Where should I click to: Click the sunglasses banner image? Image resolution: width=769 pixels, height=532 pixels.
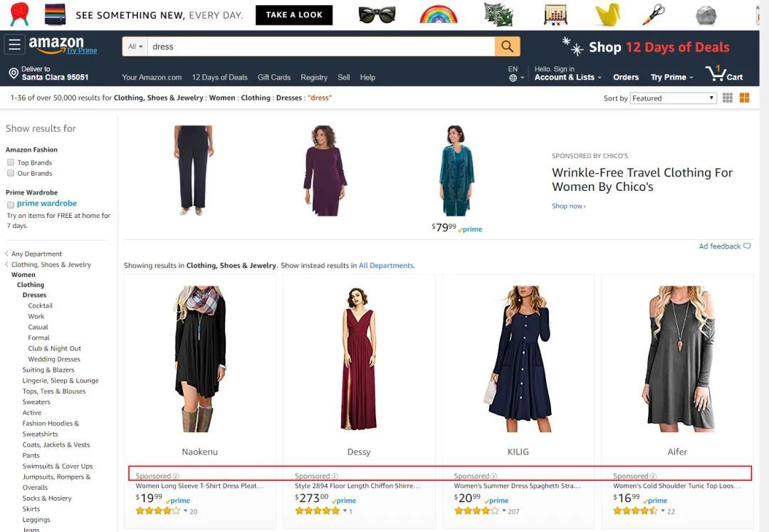point(376,15)
